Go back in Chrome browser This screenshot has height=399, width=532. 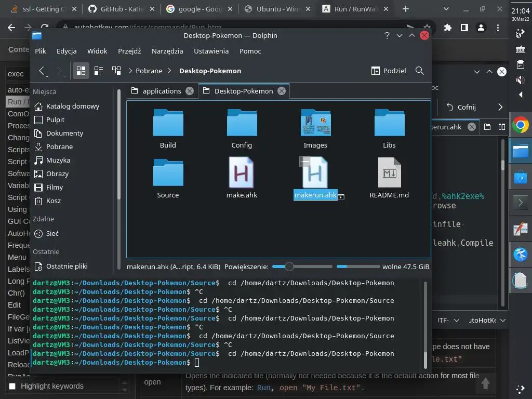coord(11,28)
